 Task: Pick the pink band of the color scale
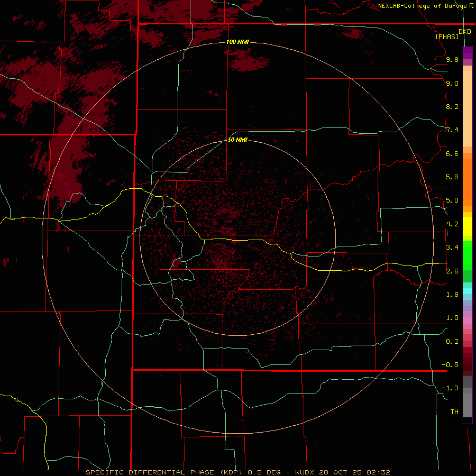click(x=467, y=321)
